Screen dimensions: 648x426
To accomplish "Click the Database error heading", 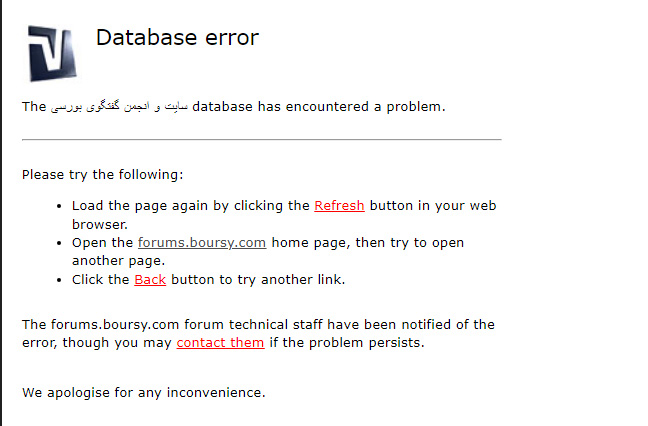I will tap(177, 38).
